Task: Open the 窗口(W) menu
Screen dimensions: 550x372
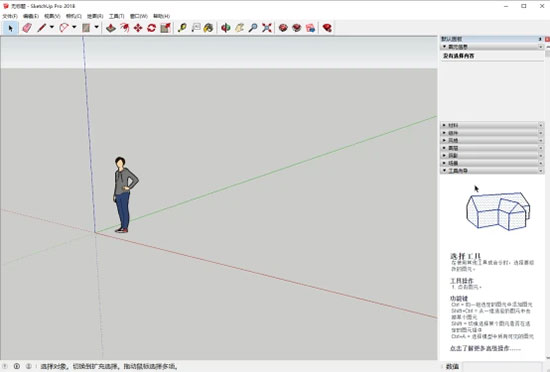Action: [139, 16]
